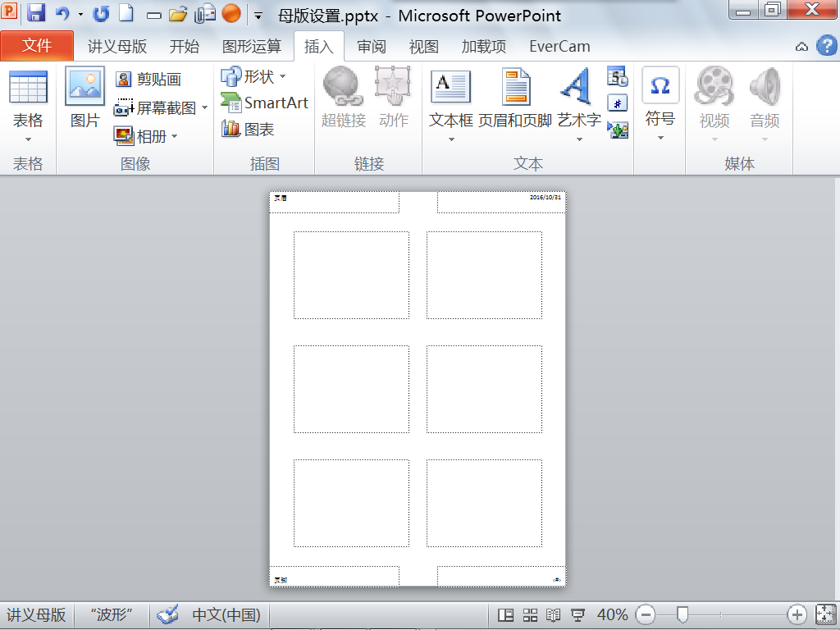
Task: Insert clip art via 剪贴画
Action: [148, 80]
